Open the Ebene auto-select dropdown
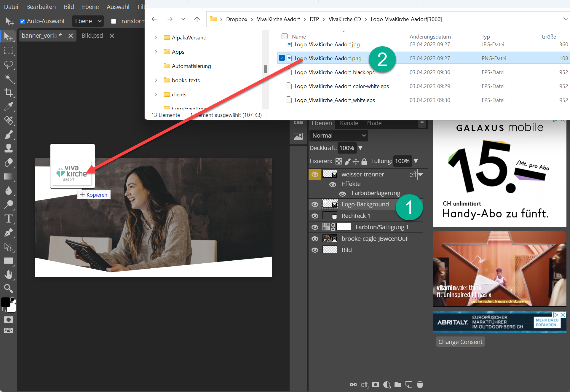 click(x=88, y=21)
